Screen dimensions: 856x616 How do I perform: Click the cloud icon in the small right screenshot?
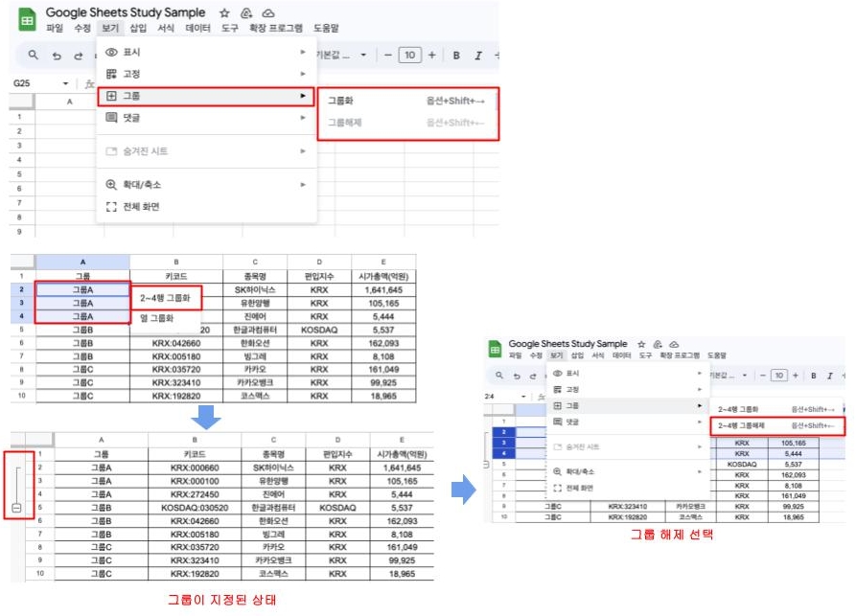click(674, 344)
